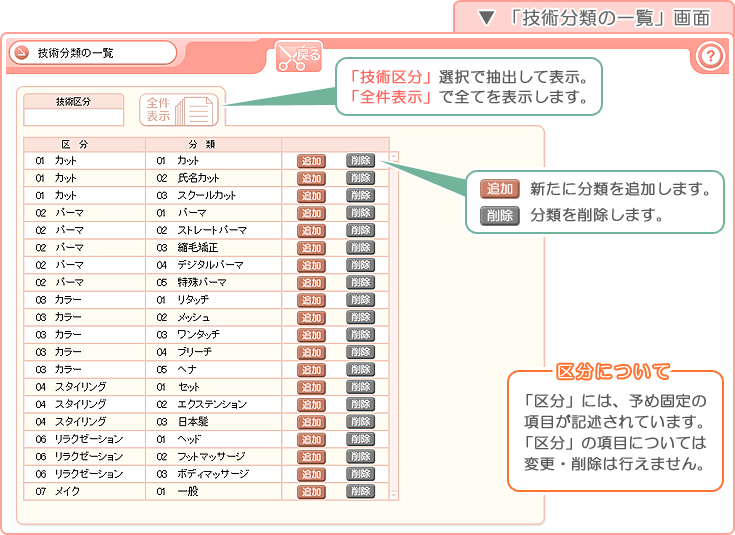Click the 全件表示 show-all documents icon
Viewport: 735px width, 535px height.
[x=182, y=109]
